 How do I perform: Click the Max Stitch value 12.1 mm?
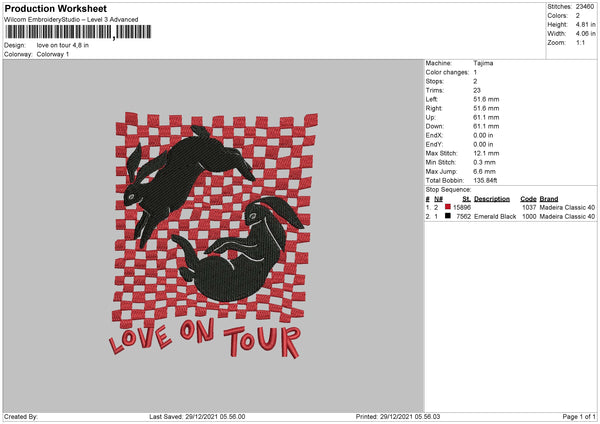click(x=486, y=153)
